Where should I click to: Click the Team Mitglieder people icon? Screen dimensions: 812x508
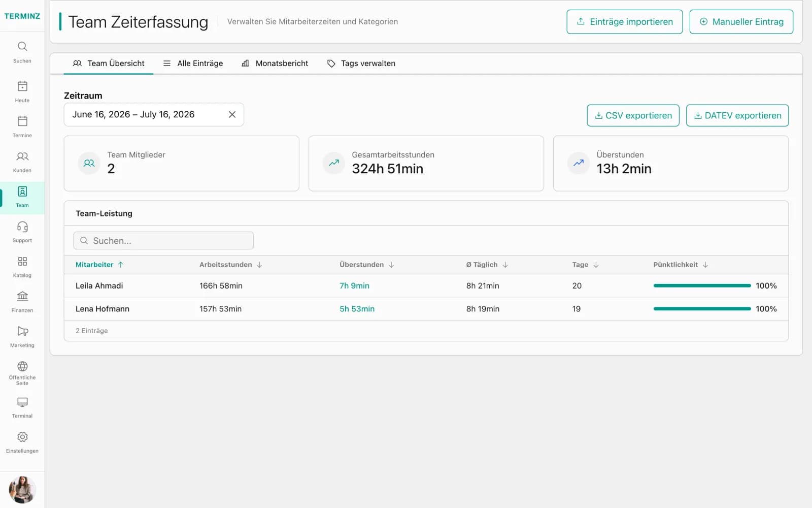(x=89, y=163)
